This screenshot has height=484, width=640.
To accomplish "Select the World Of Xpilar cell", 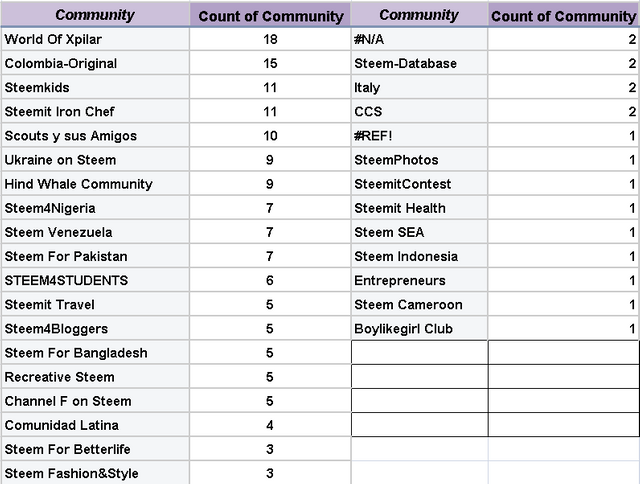I will tap(95, 39).
